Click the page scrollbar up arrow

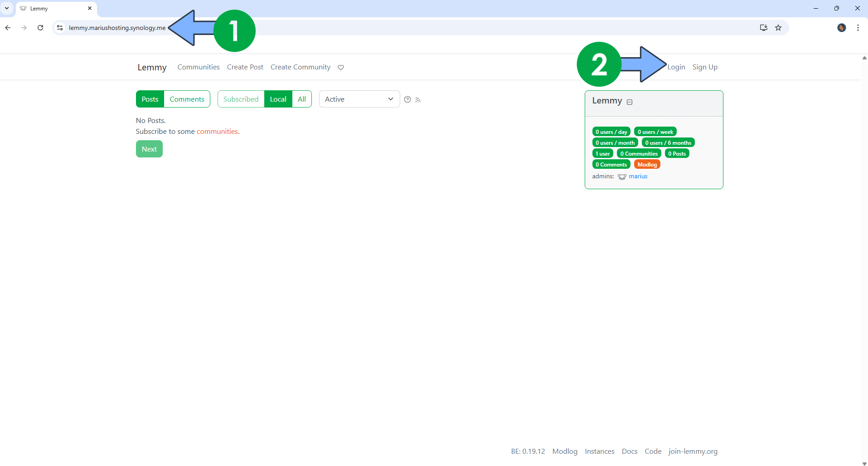click(x=864, y=58)
